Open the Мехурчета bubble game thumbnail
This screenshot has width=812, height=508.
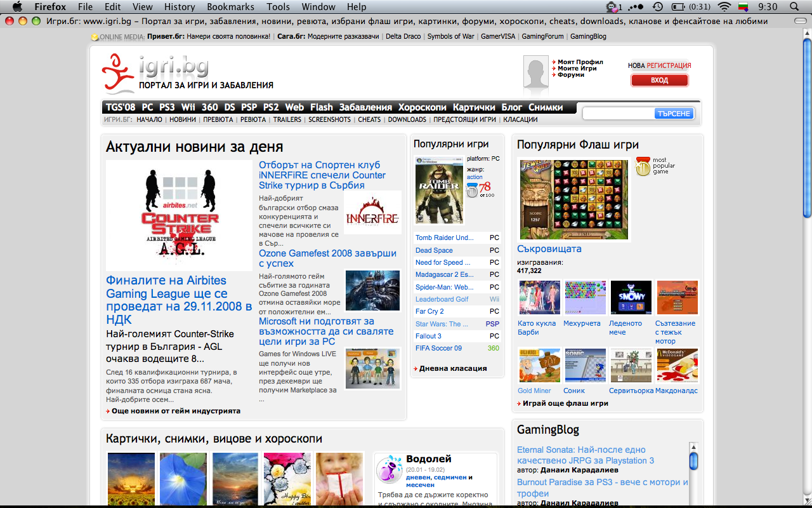[x=586, y=297]
